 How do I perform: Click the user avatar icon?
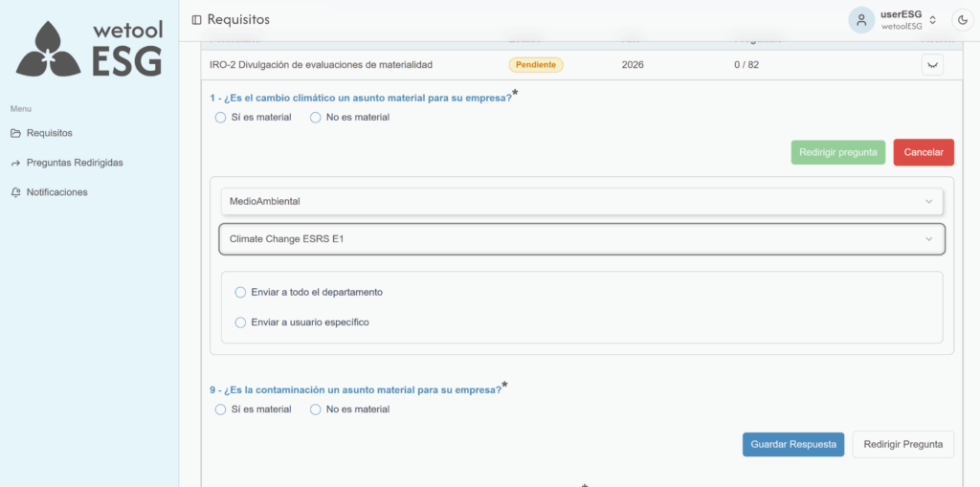click(x=861, y=19)
